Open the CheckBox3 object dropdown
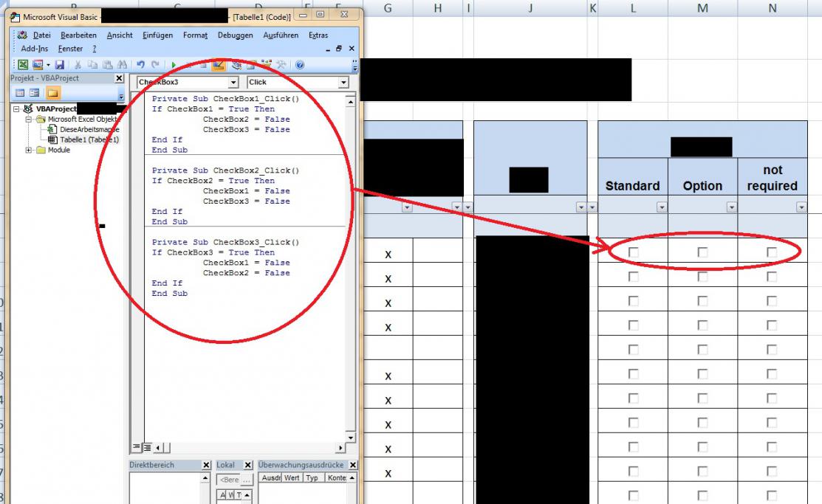This screenshot has height=504, width=822. coord(233,83)
